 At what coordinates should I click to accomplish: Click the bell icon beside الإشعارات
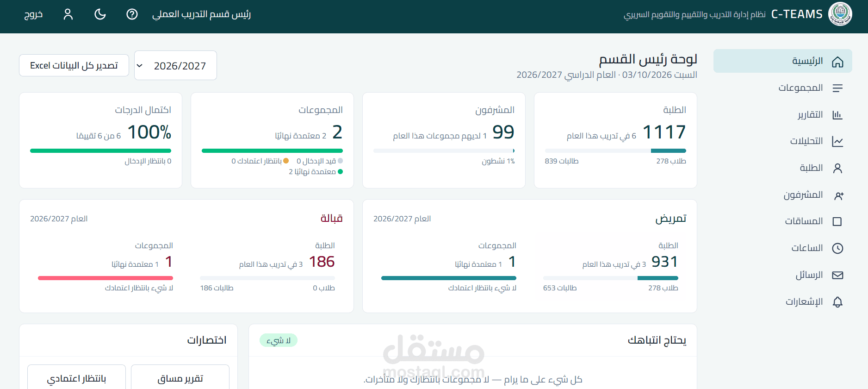[837, 302]
